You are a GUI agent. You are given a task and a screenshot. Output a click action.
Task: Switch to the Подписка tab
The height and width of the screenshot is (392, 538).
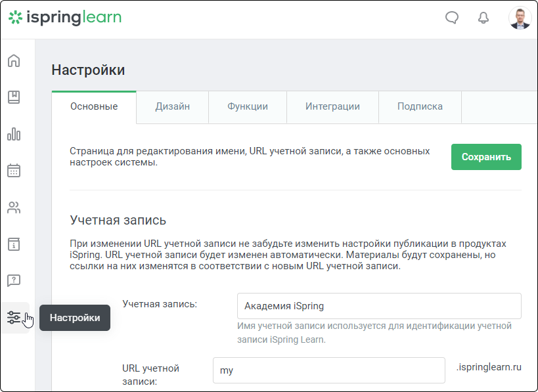(420, 106)
